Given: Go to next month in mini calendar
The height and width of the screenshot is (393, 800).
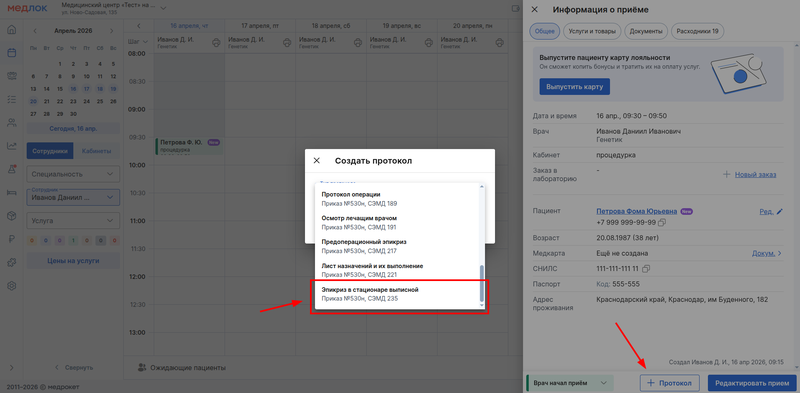Looking at the screenshot, I should click(x=111, y=31).
